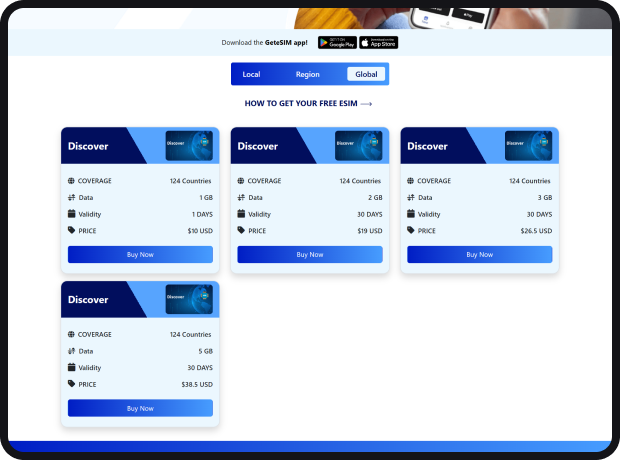Click the price tag icon on $10 plan

tap(72, 230)
